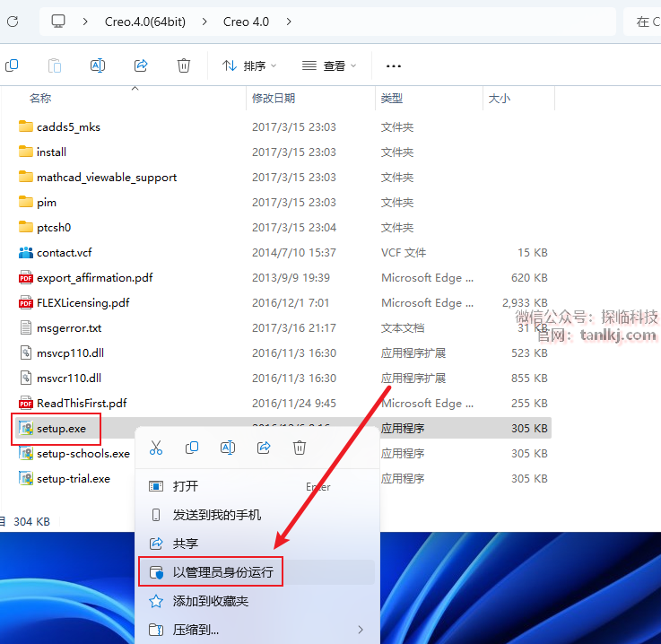Click 255 KB size of ReadThisFirst.pdf
Viewport: 661px width, 644px height.
coord(529,404)
